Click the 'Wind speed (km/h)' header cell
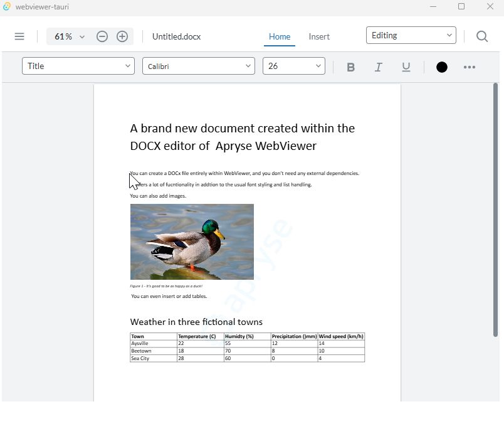 click(341, 336)
